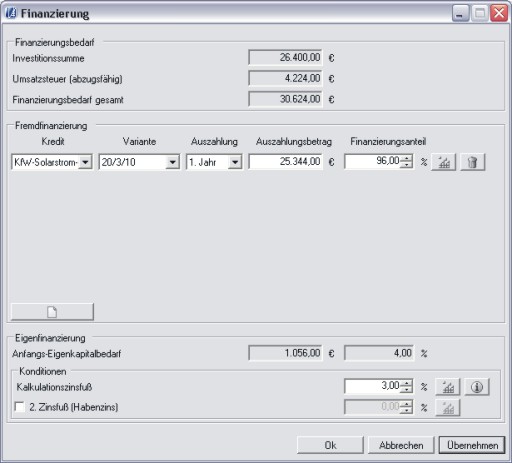Open chart icon next to Kalkulationszinsfuß
This screenshot has width=512, height=463.
pos(448,387)
